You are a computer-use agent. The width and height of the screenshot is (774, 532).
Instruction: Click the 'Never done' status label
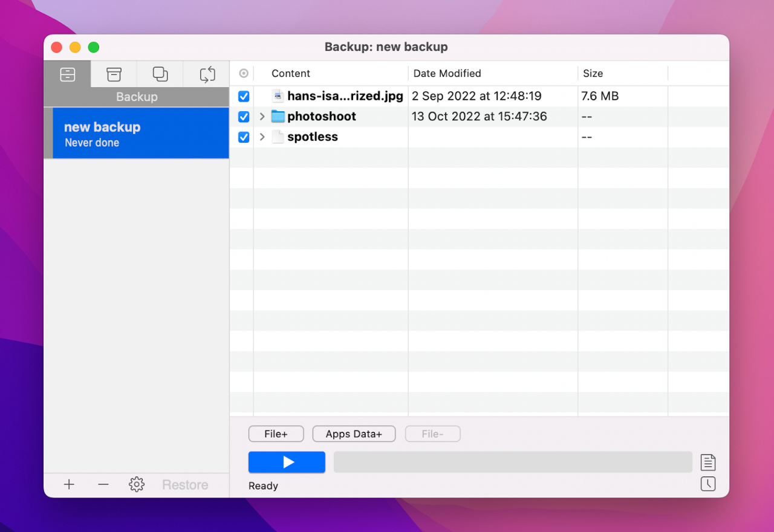click(92, 143)
